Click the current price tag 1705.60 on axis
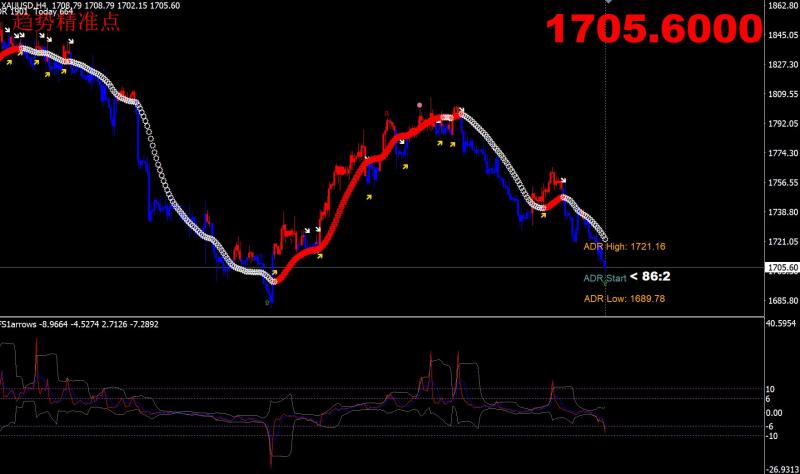 click(779, 268)
